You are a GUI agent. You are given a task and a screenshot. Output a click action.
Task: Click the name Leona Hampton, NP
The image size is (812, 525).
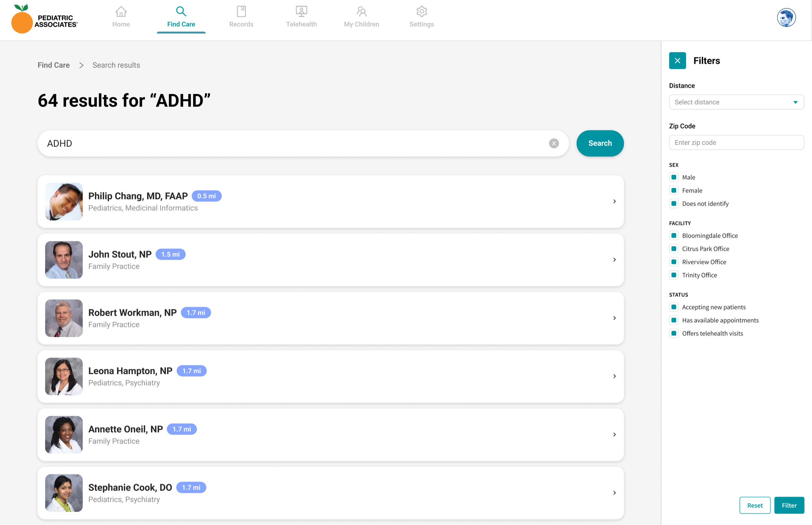(131, 371)
